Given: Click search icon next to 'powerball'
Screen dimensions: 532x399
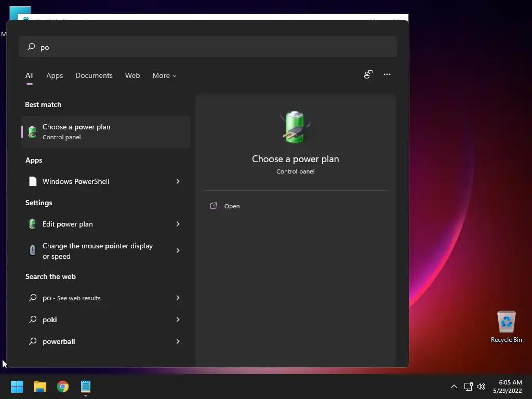Looking at the screenshot, I should coord(33,341).
